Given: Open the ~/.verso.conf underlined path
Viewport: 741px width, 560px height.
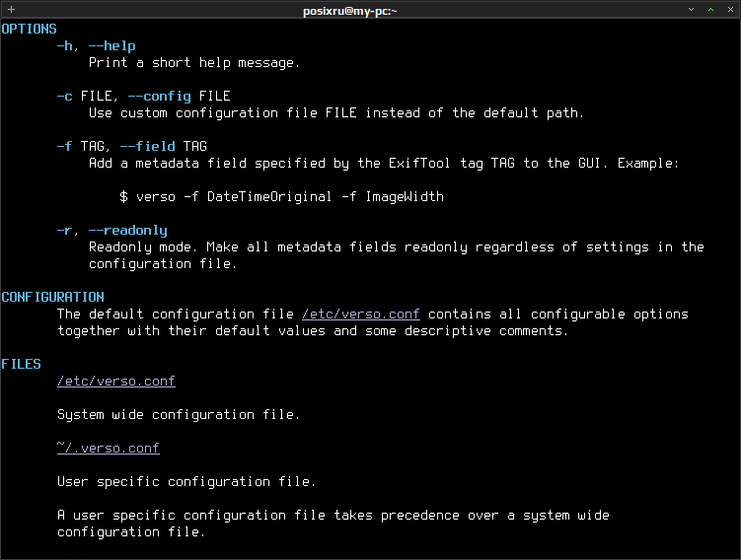Looking at the screenshot, I should [109, 448].
